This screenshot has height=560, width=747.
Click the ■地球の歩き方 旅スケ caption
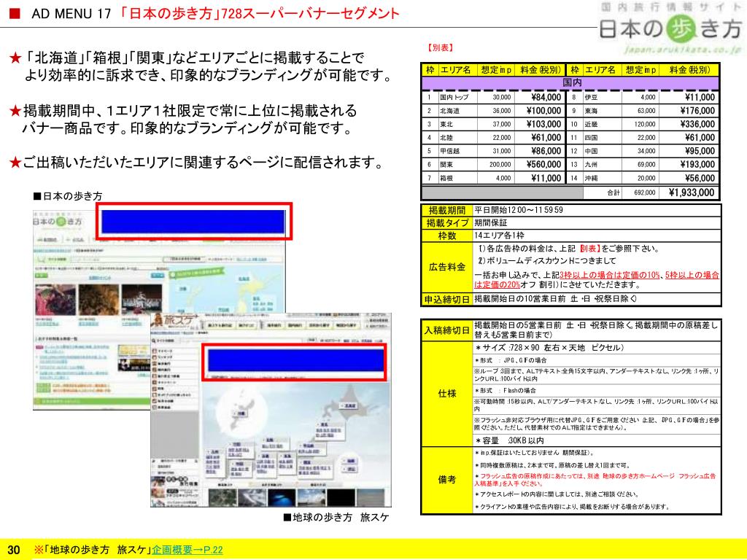tap(336, 517)
